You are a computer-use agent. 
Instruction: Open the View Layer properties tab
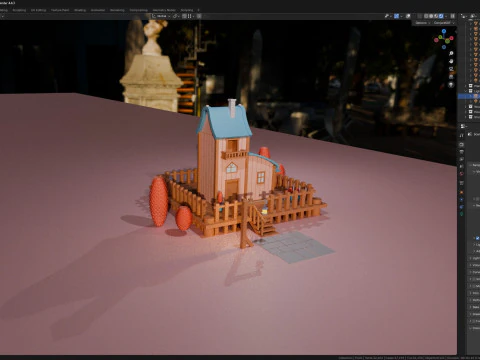pos(461,159)
